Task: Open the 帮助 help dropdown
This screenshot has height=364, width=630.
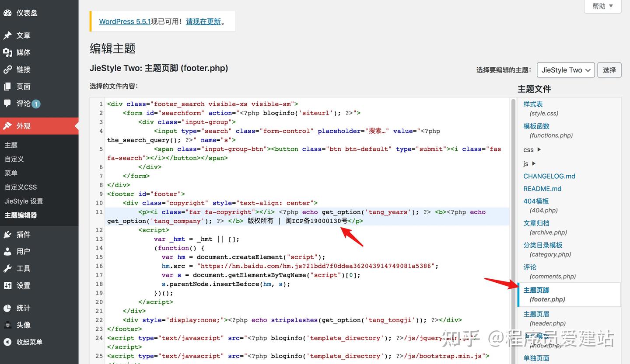Action: click(x=602, y=6)
